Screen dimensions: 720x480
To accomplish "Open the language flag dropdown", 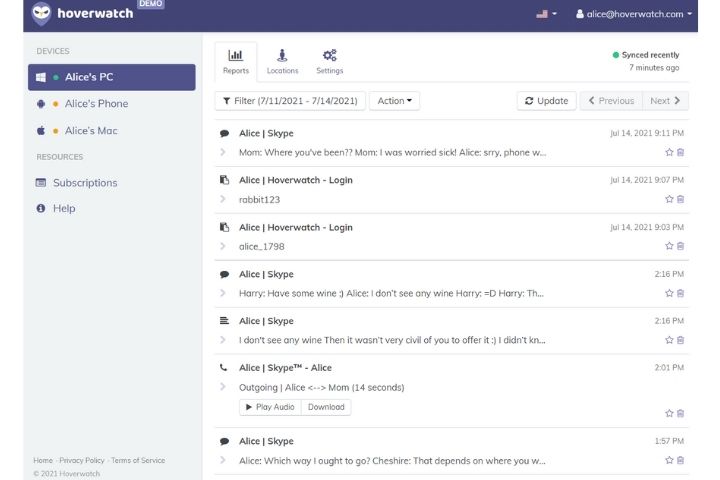I will tap(546, 14).
